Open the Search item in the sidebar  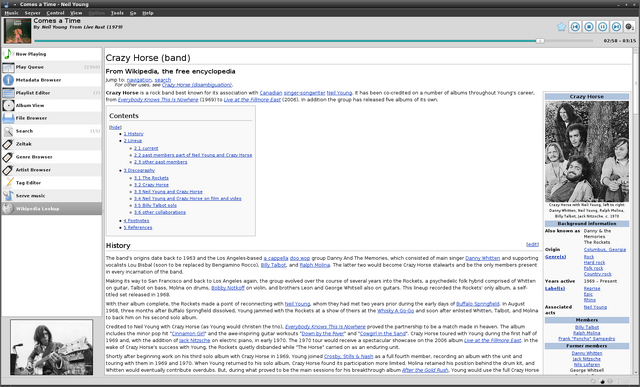click(x=51, y=131)
